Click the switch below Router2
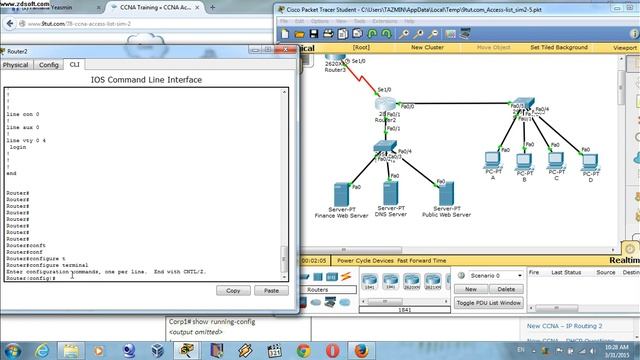The image size is (640, 360). coord(385,146)
